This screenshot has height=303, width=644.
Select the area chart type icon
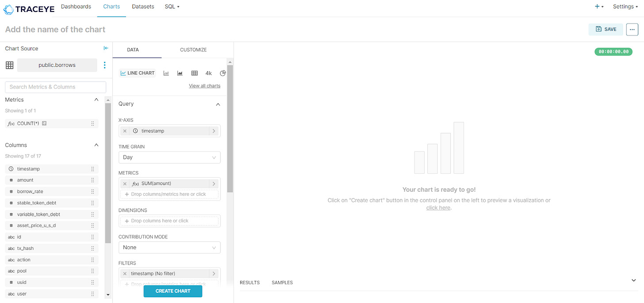coord(180,73)
